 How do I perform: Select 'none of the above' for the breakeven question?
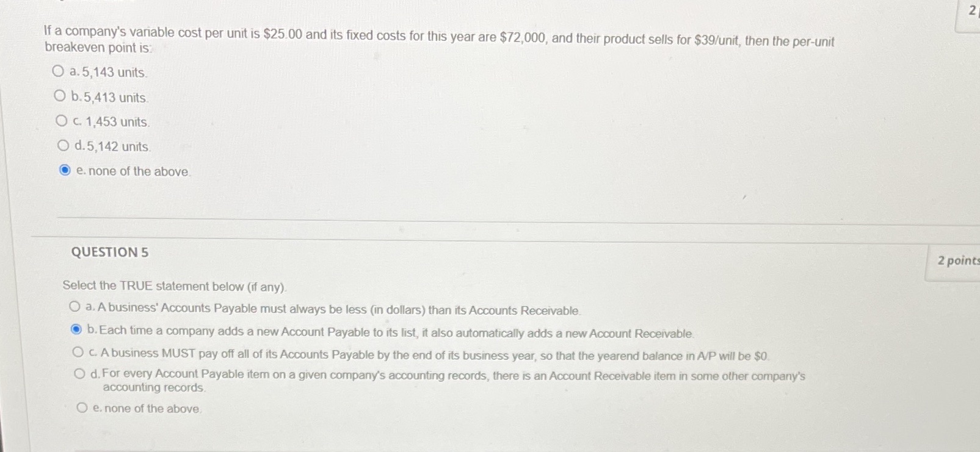(64, 170)
